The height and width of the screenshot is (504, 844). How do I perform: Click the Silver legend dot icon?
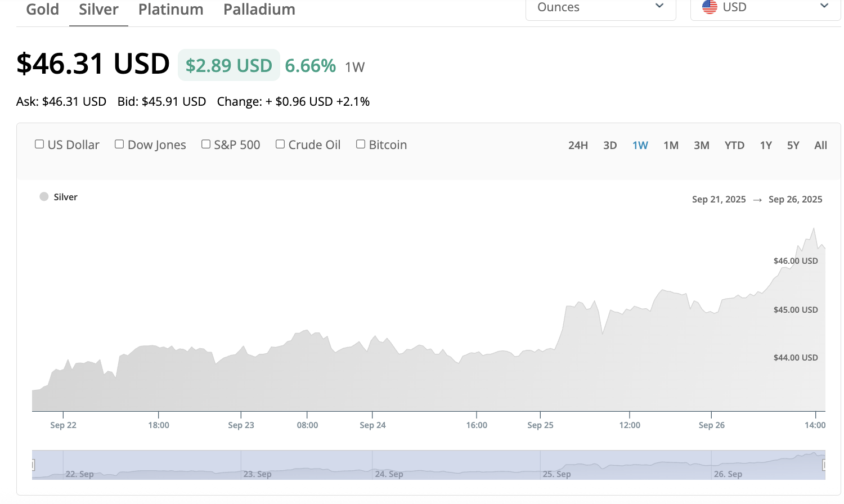[x=44, y=197]
